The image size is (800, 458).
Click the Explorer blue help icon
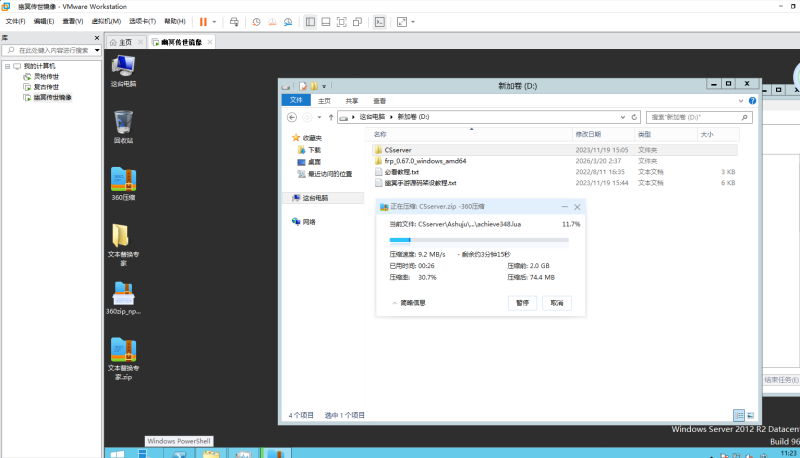coord(752,101)
